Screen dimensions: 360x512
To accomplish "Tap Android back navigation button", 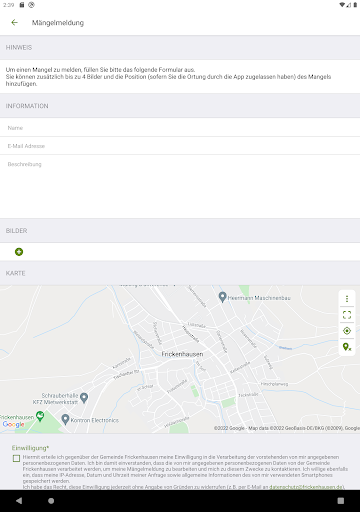I will [x=19, y=501].
